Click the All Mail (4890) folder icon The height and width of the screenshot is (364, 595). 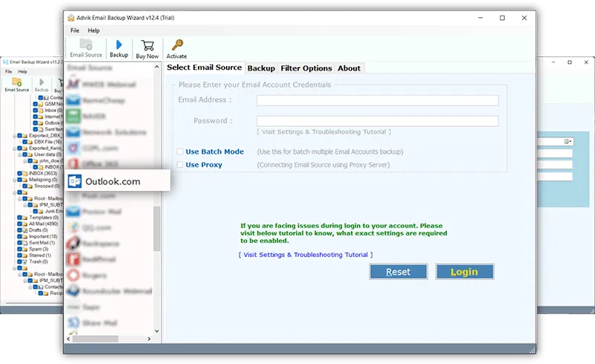(x=25, y=224)
